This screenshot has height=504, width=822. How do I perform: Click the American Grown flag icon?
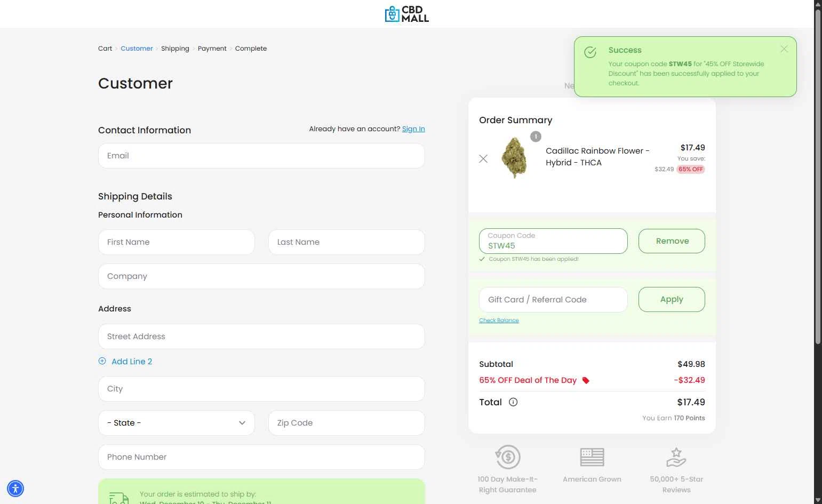tap(592, 457)
